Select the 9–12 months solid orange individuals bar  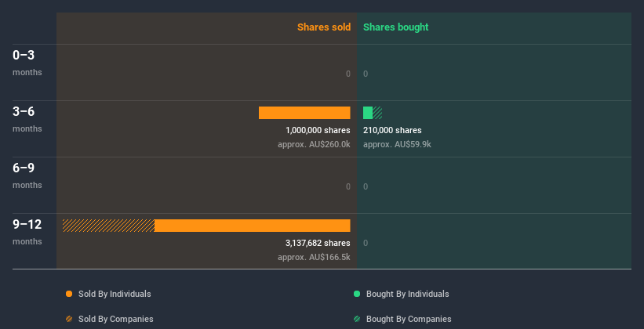pyautogui.click(x=253, y=226)
